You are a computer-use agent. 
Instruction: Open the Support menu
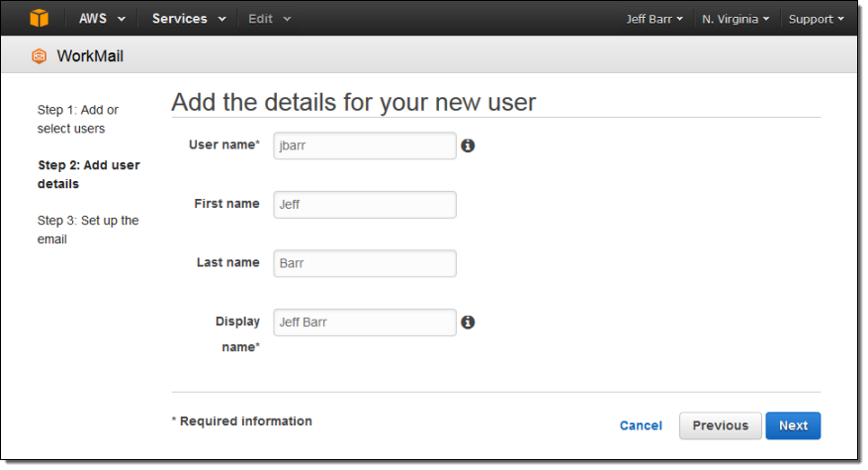pyautogui.click(x=816, y=19)
